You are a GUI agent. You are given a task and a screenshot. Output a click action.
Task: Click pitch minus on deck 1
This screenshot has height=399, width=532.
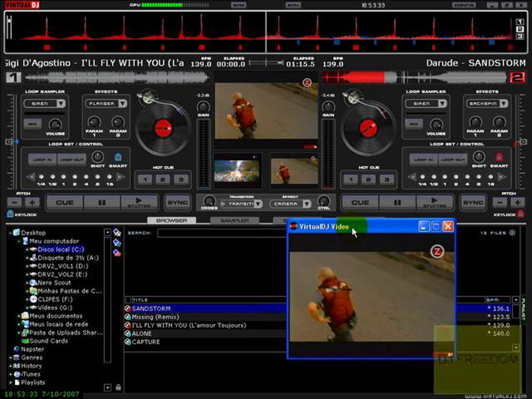tap(14, 203)
